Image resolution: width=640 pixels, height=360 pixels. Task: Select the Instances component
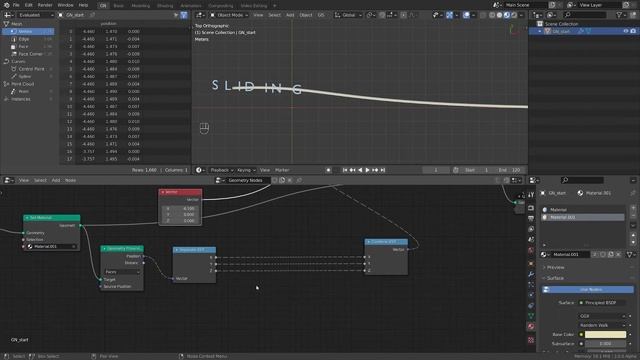point(20,99)
